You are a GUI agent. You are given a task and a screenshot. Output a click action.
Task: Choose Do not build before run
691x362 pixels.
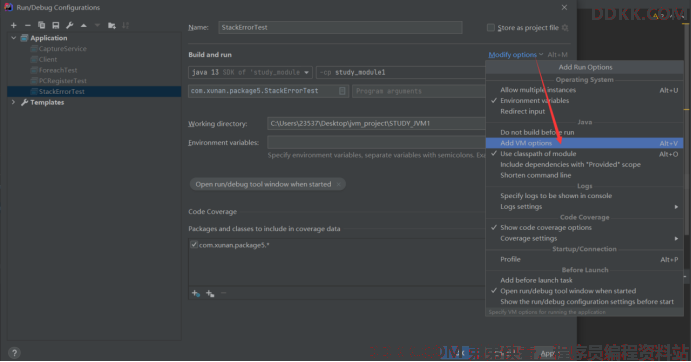pyautogui.click(x=584, y=132)
